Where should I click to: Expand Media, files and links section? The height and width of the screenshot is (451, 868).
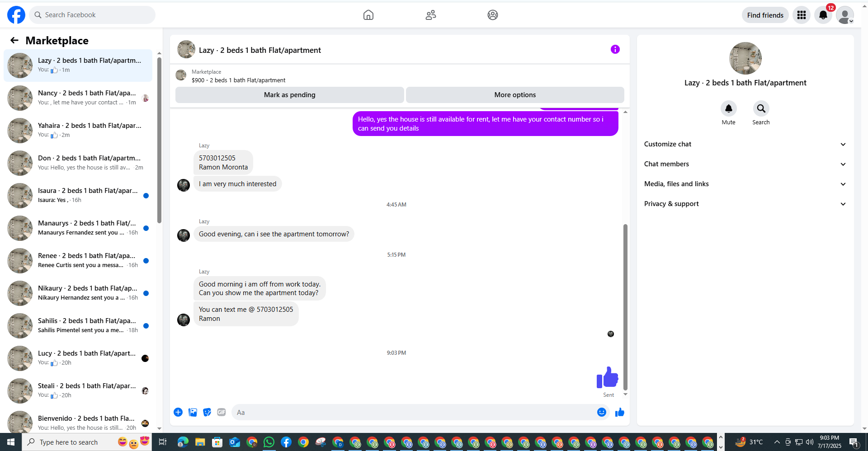(x=745, y=184)
